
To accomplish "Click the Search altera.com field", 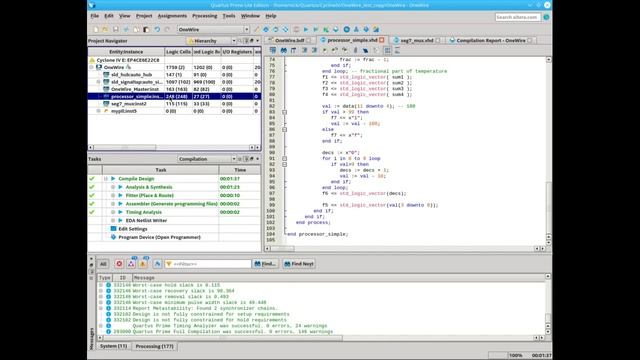I will [518, 17].
